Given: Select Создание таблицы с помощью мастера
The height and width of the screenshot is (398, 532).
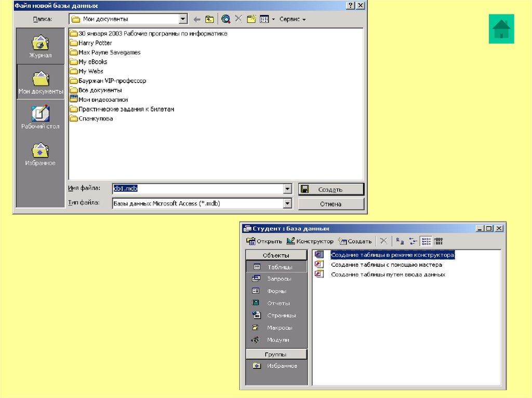Looking at the screenshot, I should click(x=386, y=265).
